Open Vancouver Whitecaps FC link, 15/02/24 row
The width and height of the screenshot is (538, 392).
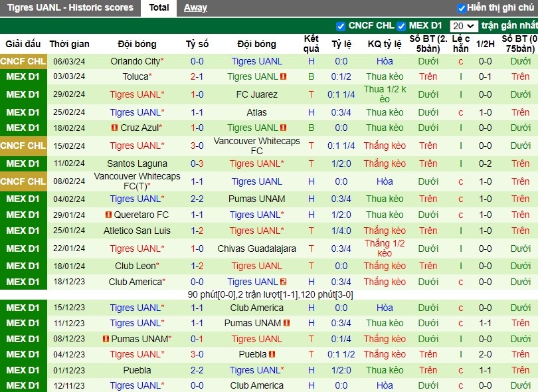click(256, 146)
